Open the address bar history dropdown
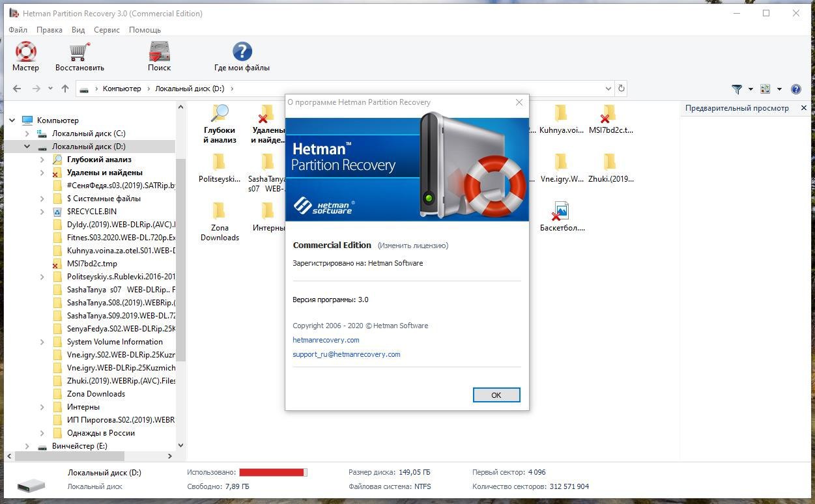815x504 pixels. pos(608,89)
